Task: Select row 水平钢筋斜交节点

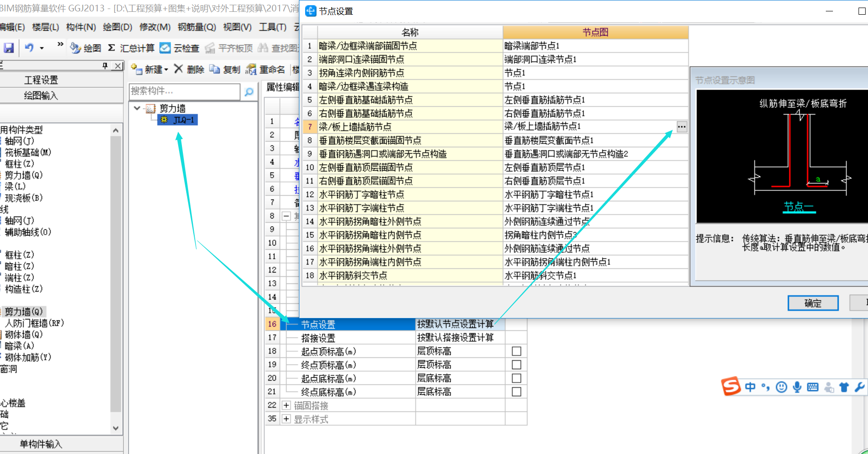Action: [x=410, y=275]
